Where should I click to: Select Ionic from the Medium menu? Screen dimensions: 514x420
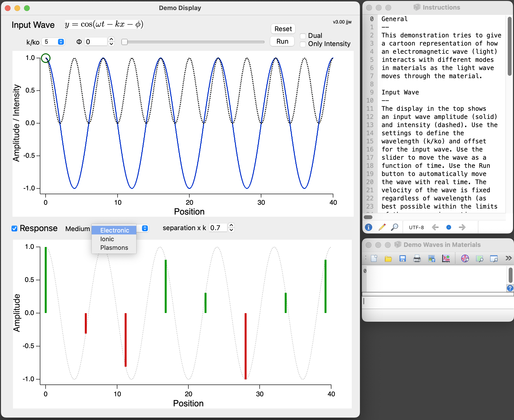[107, 239]
